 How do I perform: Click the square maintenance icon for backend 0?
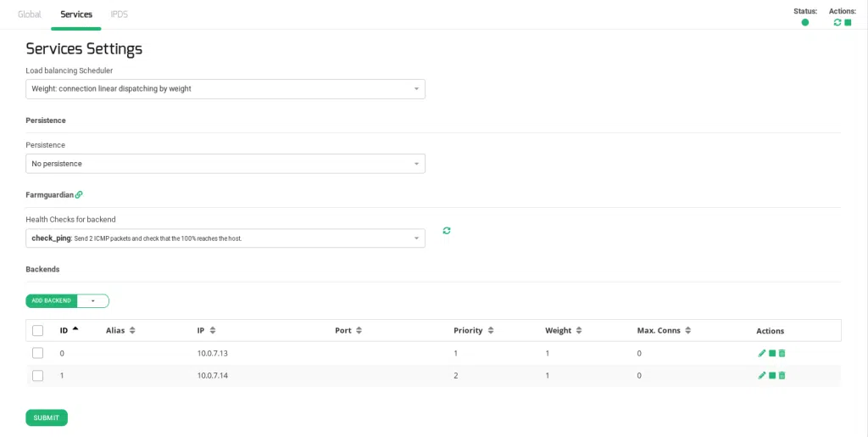(772, 353)
